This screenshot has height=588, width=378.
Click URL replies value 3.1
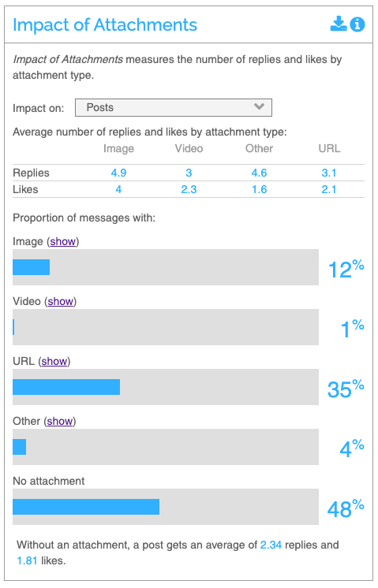point(329,173)
